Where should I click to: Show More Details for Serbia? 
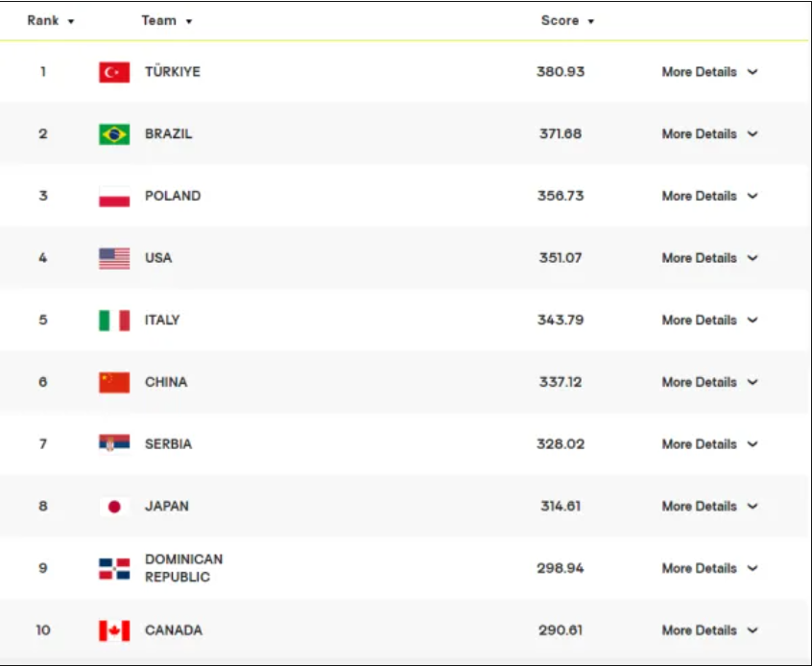(709, 444)
